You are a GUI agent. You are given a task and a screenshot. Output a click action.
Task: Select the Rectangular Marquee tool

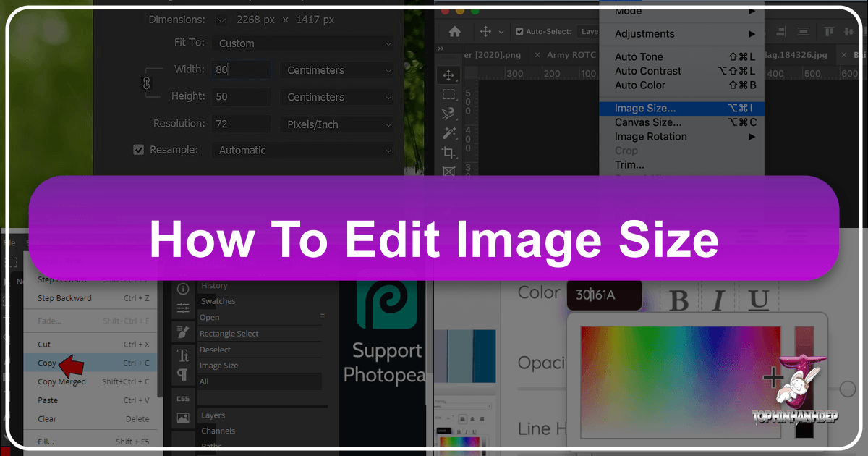coord(449,96)
